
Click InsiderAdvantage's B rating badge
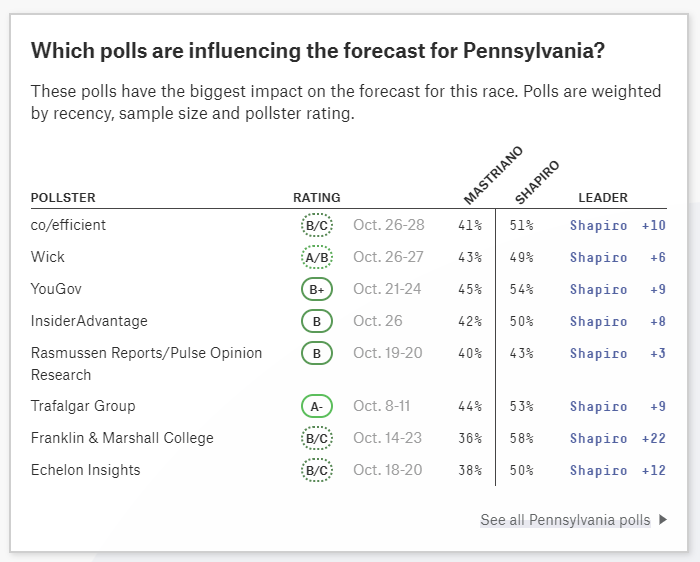[317, 321]
